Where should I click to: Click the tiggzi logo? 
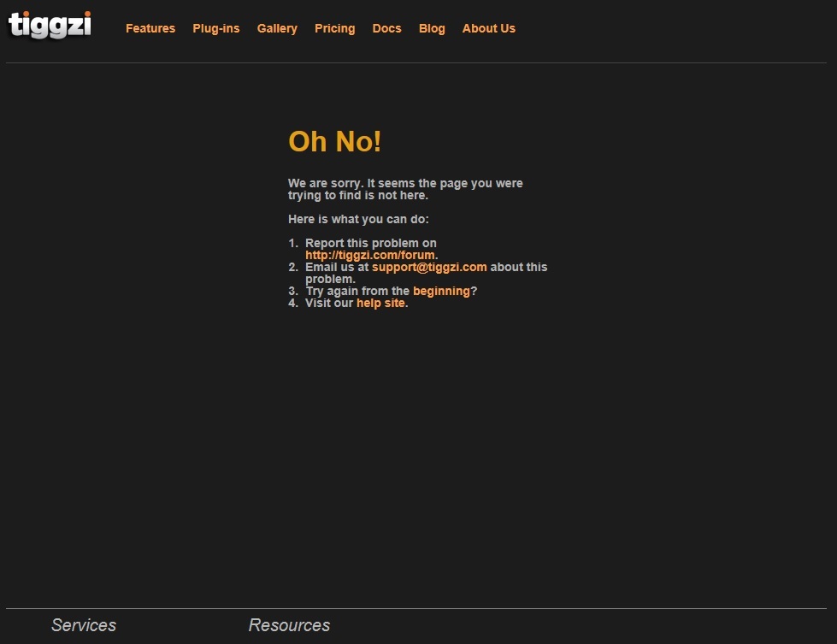click(x=50, y=25)
